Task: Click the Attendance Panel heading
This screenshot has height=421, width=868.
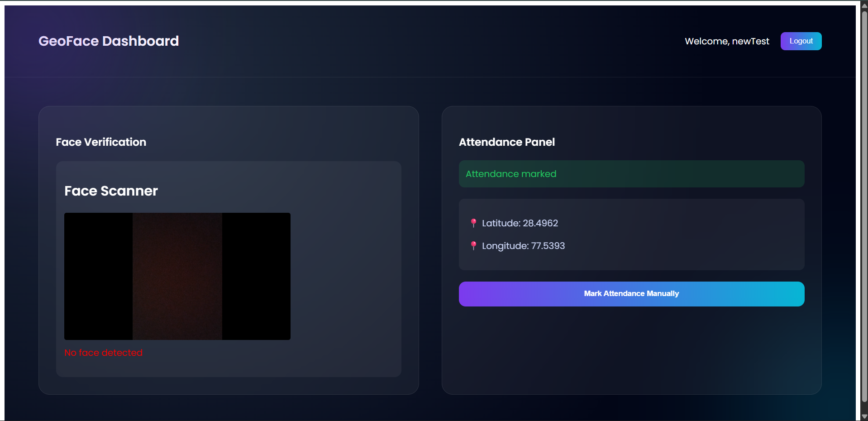Action: click(507, 142)
